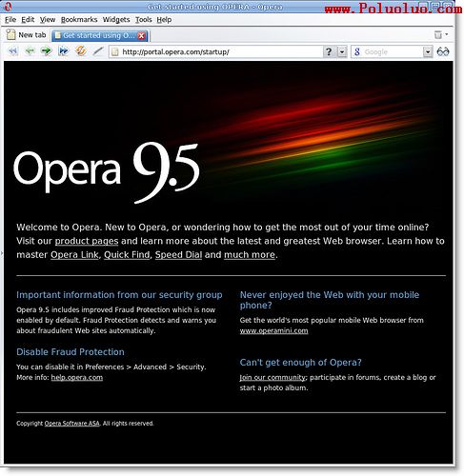Open the Edit menu

(28, 20)
